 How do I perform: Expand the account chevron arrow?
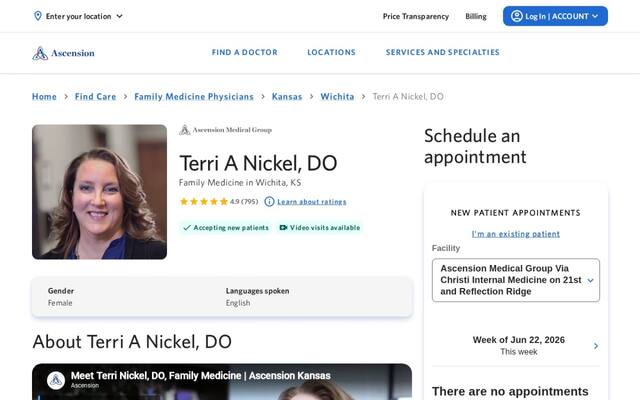click(x=595, y=16)
